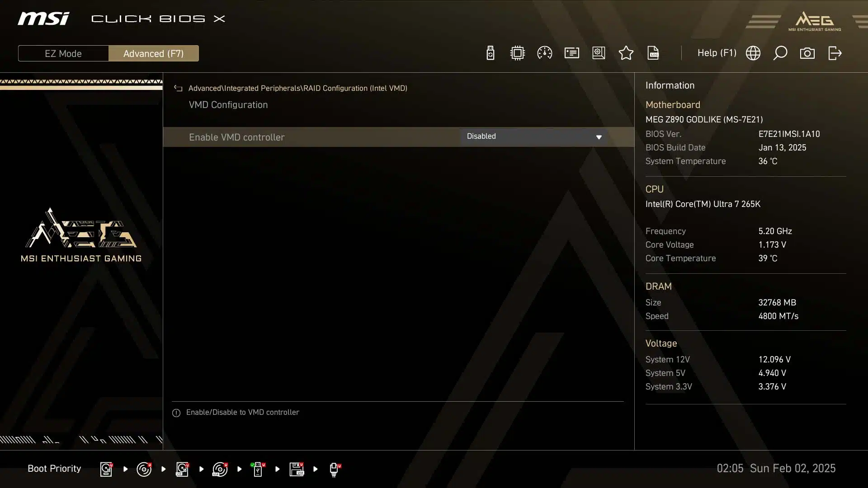Click the VMD Configuration heading
The height and width of the screenshot is (488, 868).
[228, 105]
